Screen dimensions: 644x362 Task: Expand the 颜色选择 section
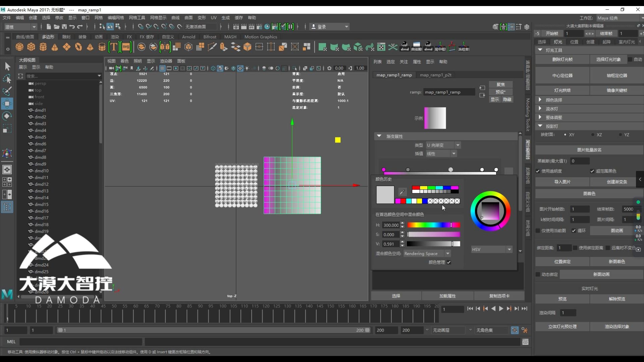[540, 100]
